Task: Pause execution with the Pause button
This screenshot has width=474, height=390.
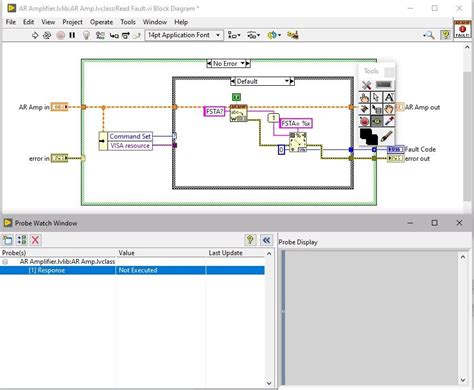Action: [72, 35]
